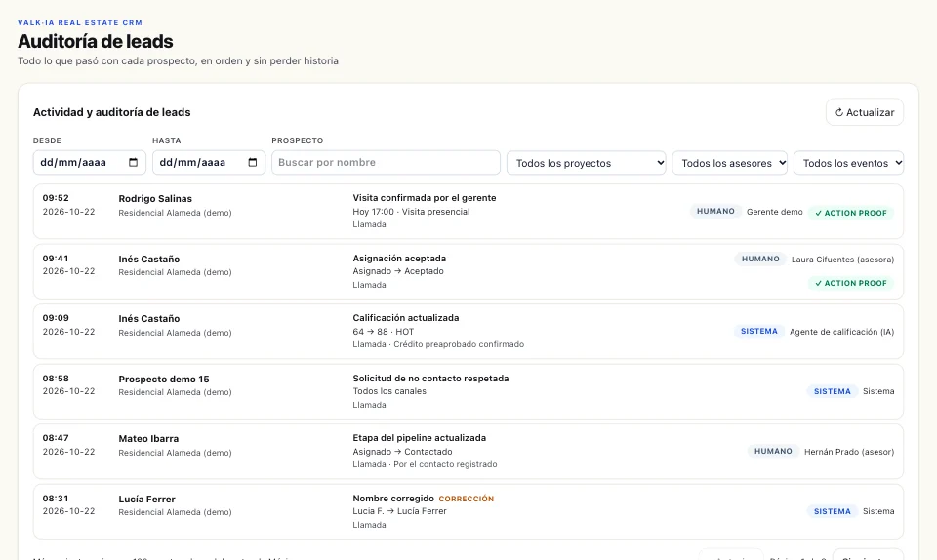The height and width of the screenshot is (560, 937).
Task: Select the Rodrigo Salinas lead name
Action: 155,199
